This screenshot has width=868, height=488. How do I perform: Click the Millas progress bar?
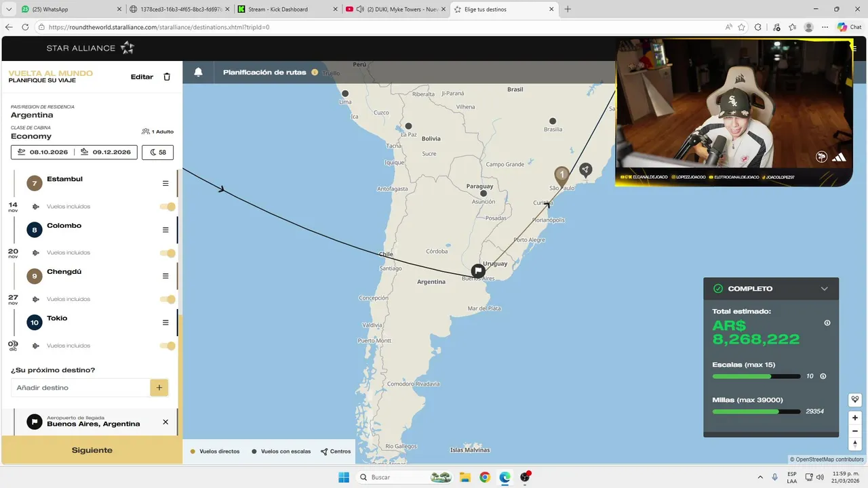click(x=756, y=411)
